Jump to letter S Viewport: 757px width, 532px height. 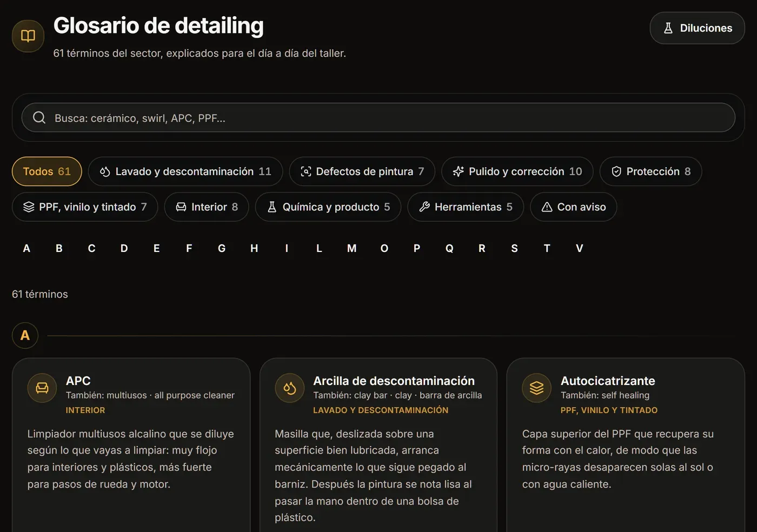click(514, 248)
